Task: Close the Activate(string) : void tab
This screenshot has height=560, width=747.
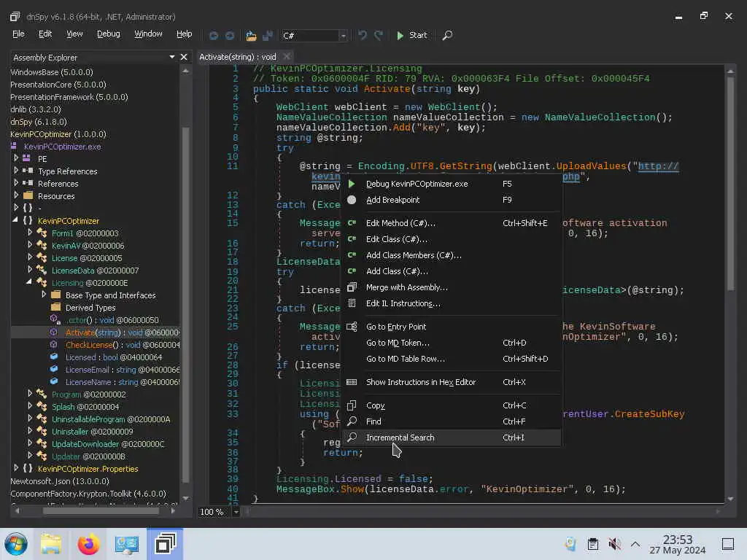Action: tap(286, 57)
